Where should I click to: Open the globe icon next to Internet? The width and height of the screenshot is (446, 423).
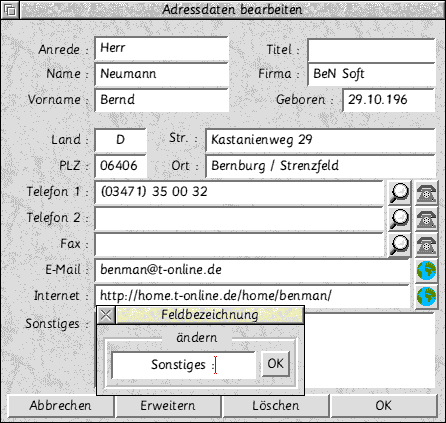click(426, 296)
